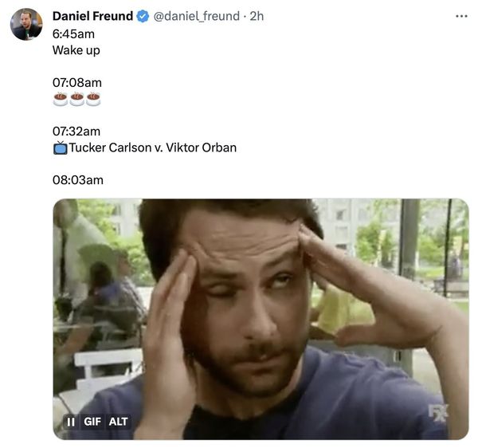Click the FX watermark logo on GIF
The width and height of the screenshot is (478, 448).
point(437,413)
